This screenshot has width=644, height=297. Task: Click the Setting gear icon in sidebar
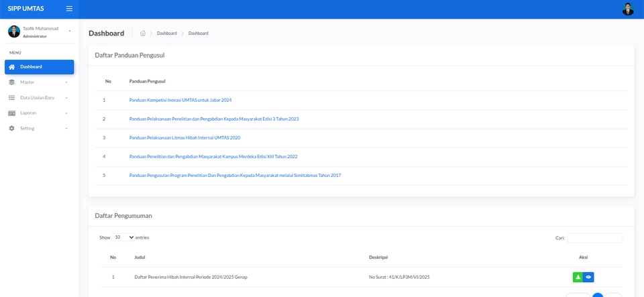11,129
